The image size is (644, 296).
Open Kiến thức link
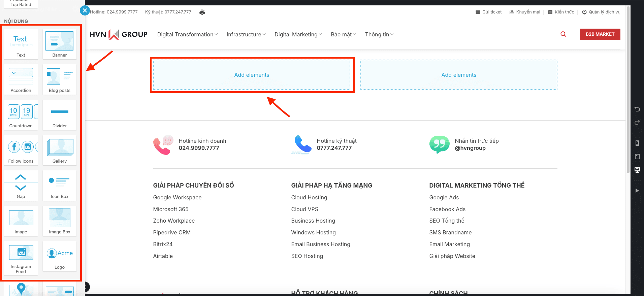[x=561, y=12]
